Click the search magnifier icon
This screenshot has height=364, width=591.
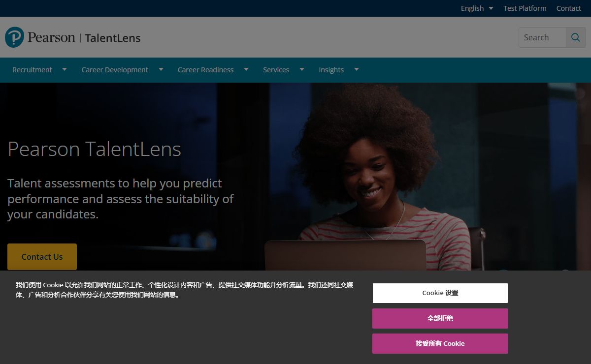pos(576,37)
